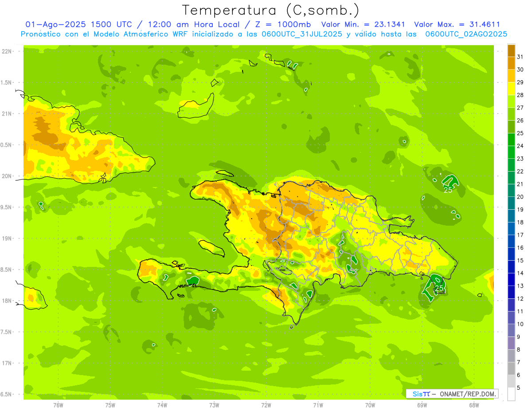This screenshot has height=411, width=532.
Task: Select the gray swatch between 6 and 7
Action: point(511,368)
